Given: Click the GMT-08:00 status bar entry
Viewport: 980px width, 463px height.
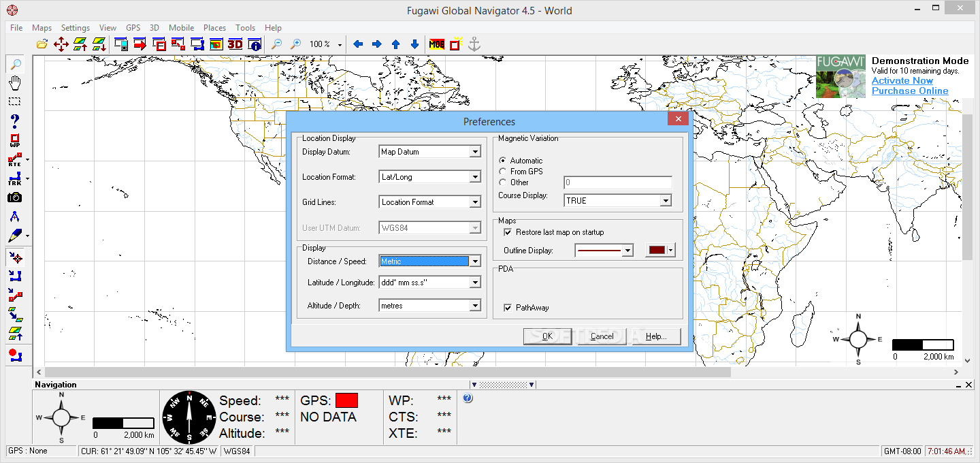Looking at the screenshot, I should tap(902, 451).
